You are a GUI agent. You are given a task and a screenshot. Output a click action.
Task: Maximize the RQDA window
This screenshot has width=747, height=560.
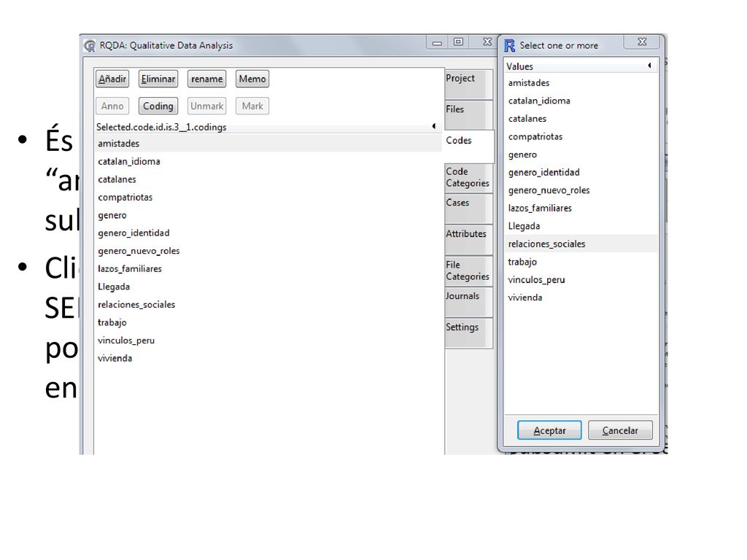point(458,42)
